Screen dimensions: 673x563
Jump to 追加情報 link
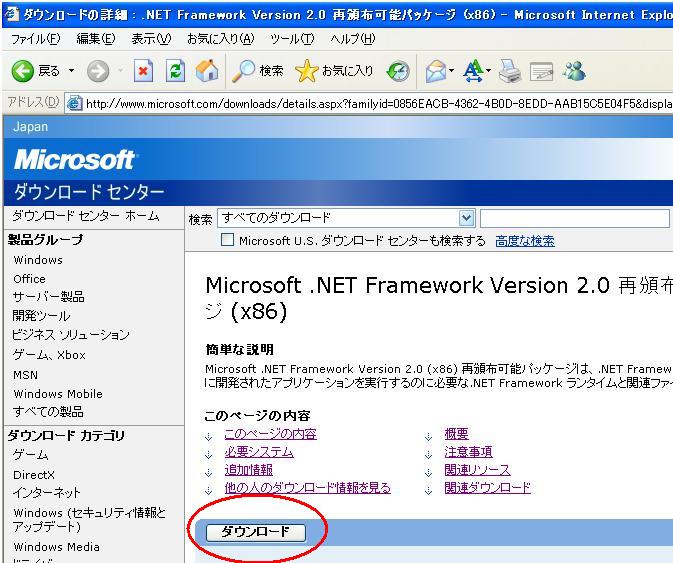coord(249,470)
